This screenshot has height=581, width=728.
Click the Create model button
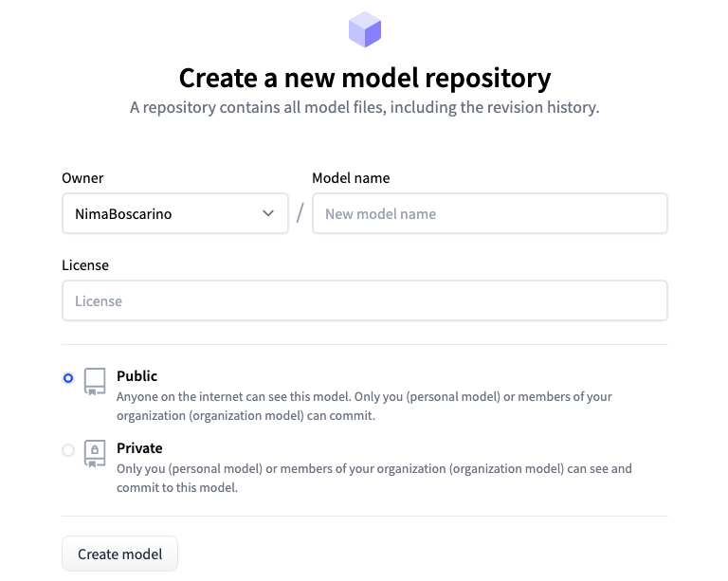point(119,554)
